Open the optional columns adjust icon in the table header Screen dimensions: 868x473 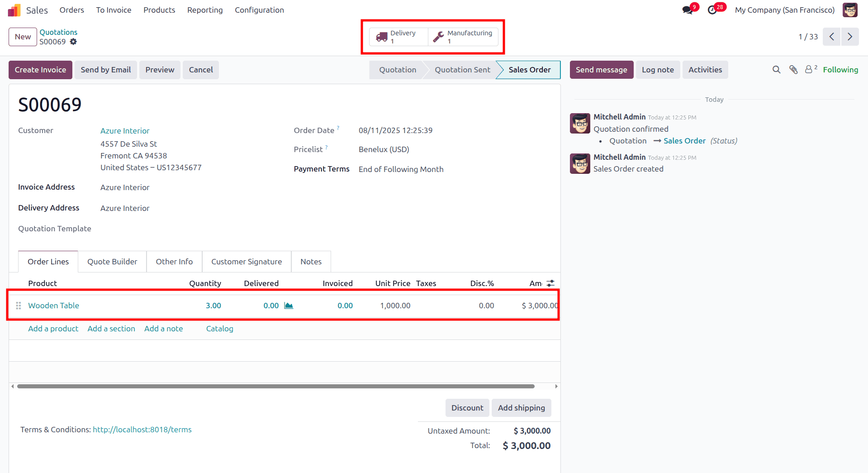[x=550, y=283]
